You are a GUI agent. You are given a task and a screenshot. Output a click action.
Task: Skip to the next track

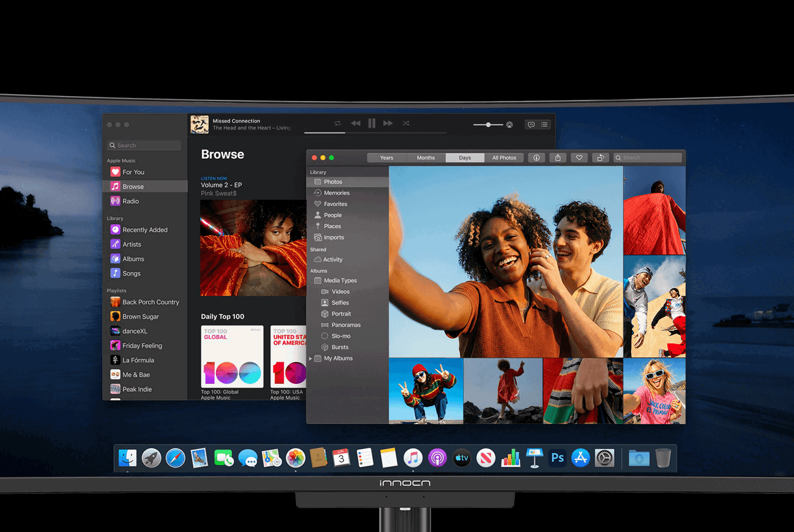coord(388,123)
